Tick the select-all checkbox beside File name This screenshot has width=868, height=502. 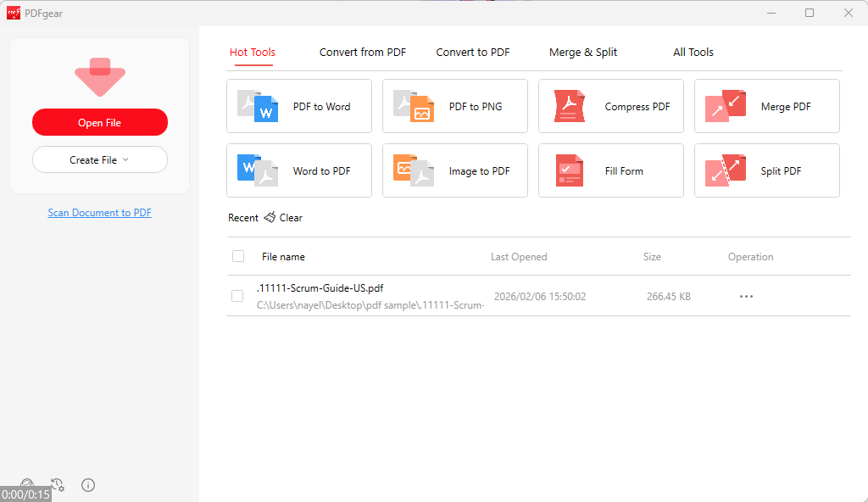(238, 256)
